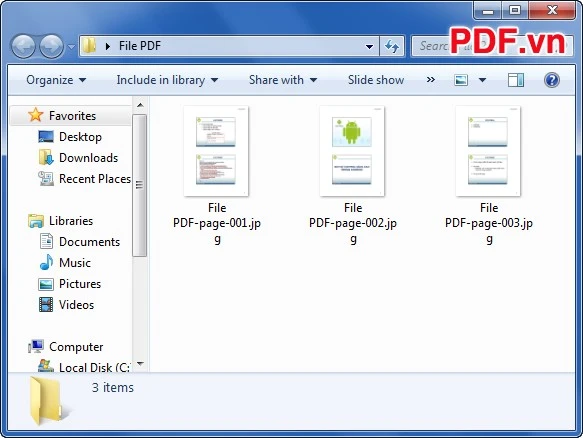Open the Help question mark icon
This screenshot has height=438, width=583.
click(x=552, y=80)
